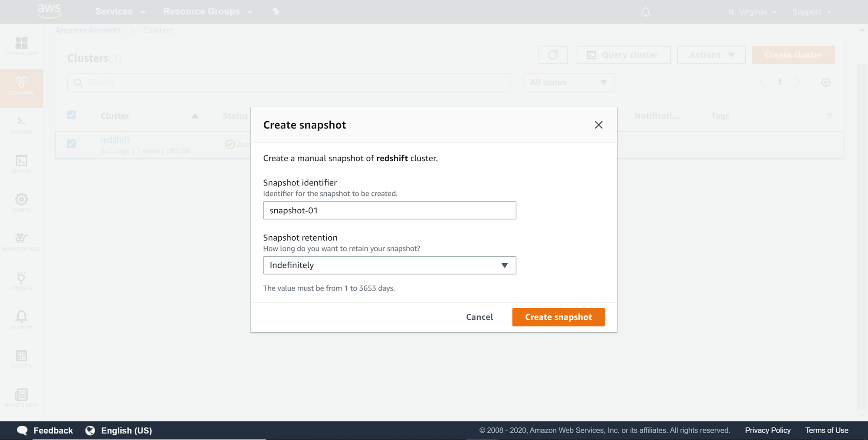The width and height of the screenshot is (868, 440).
Task: Open the Events sidebar section
Action: pyautogui.click(x=21, y=359)
